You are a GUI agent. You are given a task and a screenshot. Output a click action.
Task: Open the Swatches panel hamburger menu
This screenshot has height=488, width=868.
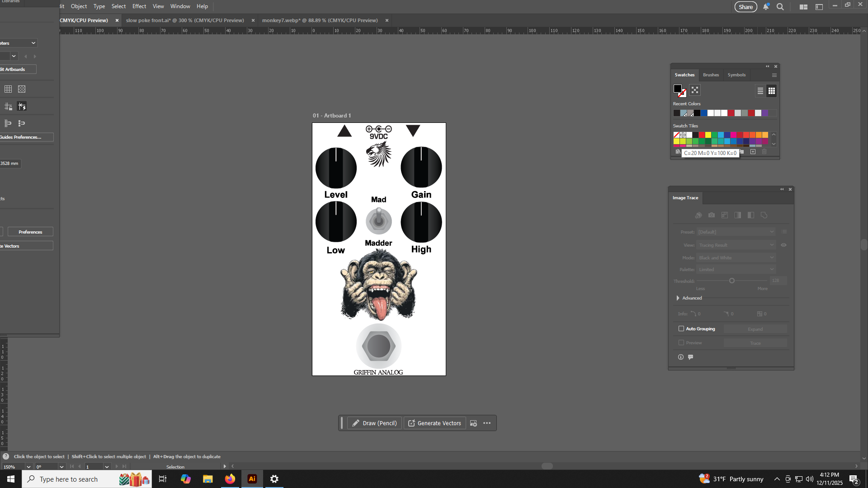tap(774, 75)
